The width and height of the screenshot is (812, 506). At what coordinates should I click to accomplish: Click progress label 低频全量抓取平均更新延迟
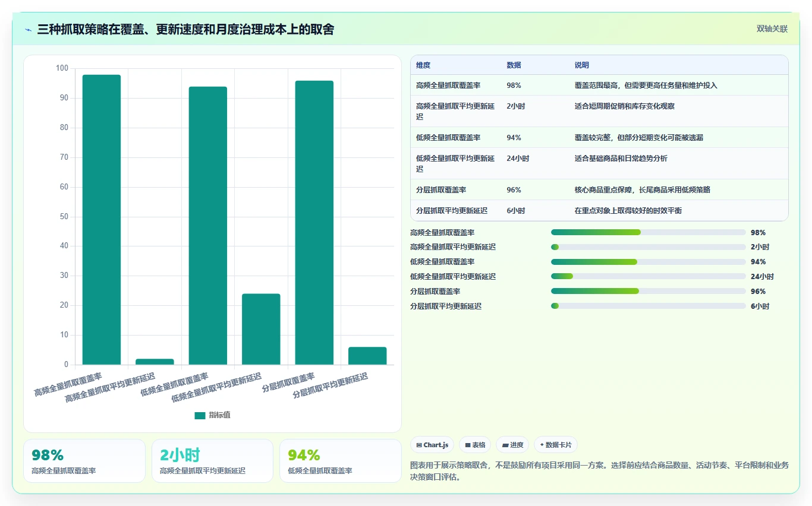453,276
